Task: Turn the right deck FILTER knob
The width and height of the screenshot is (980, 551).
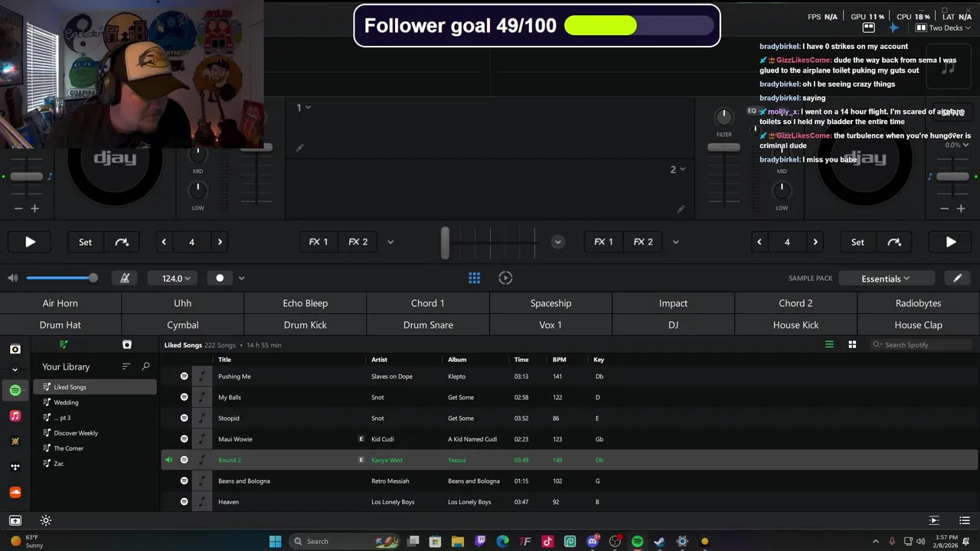Action: click(x=724, y=117)
